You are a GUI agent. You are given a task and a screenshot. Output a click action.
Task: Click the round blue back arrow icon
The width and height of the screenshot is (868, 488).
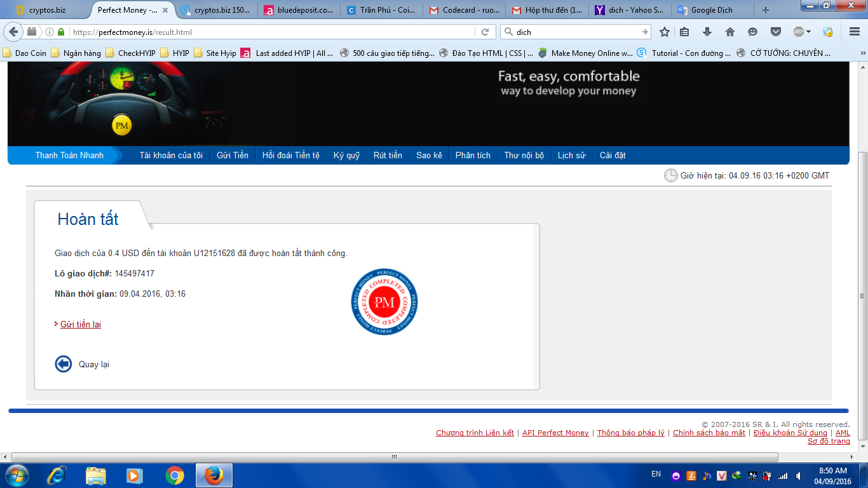pos(64,364)
